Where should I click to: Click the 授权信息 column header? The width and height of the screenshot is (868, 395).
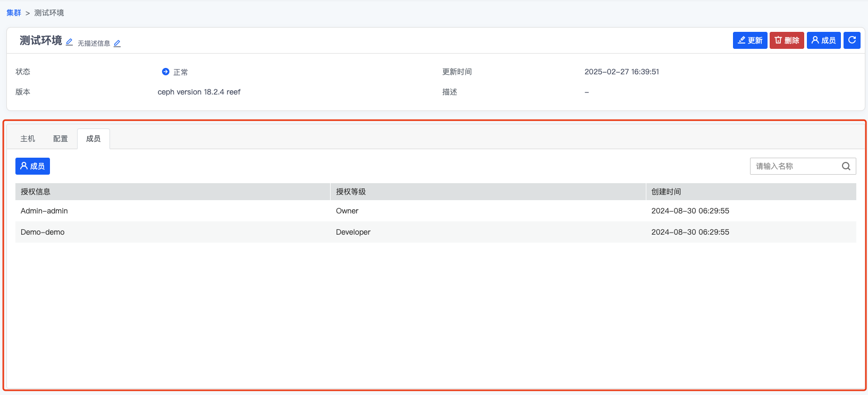tap(36, 192)
